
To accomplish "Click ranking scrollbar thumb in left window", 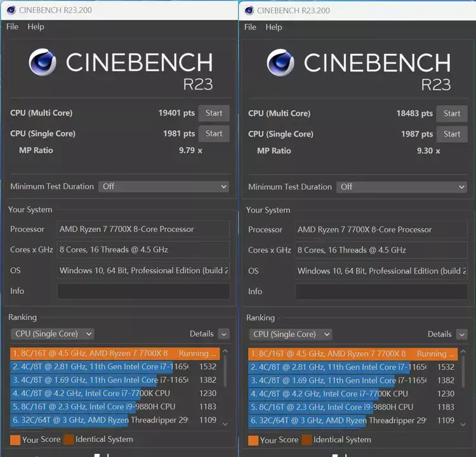I will (x=225, y=372).
